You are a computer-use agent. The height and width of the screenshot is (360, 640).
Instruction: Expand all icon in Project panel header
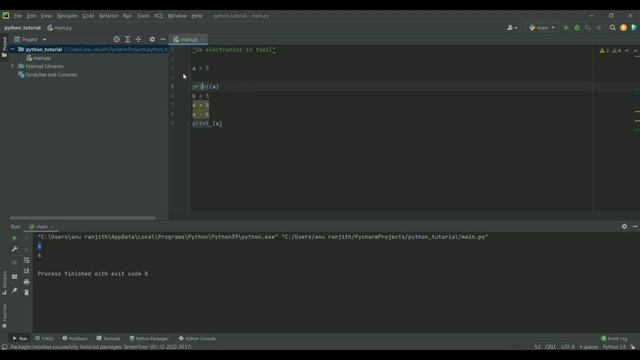point(127,39)
